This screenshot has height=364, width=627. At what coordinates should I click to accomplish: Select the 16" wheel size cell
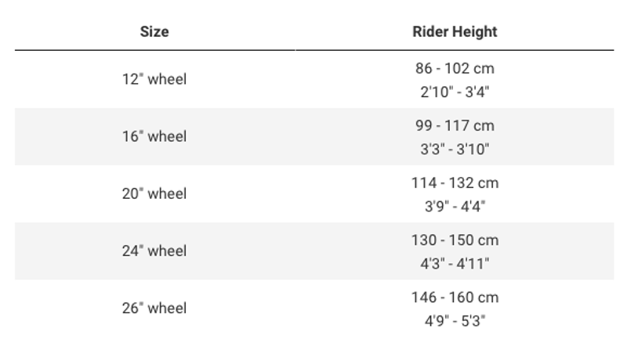[x=154, y=136]
